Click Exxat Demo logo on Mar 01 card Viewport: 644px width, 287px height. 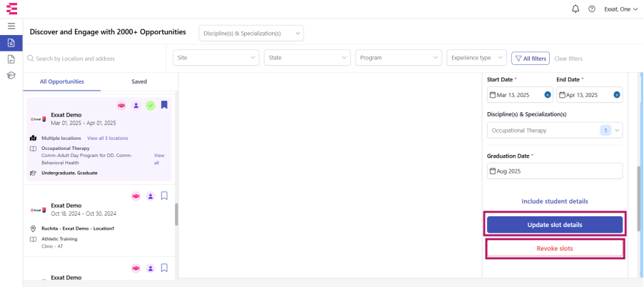38,119
